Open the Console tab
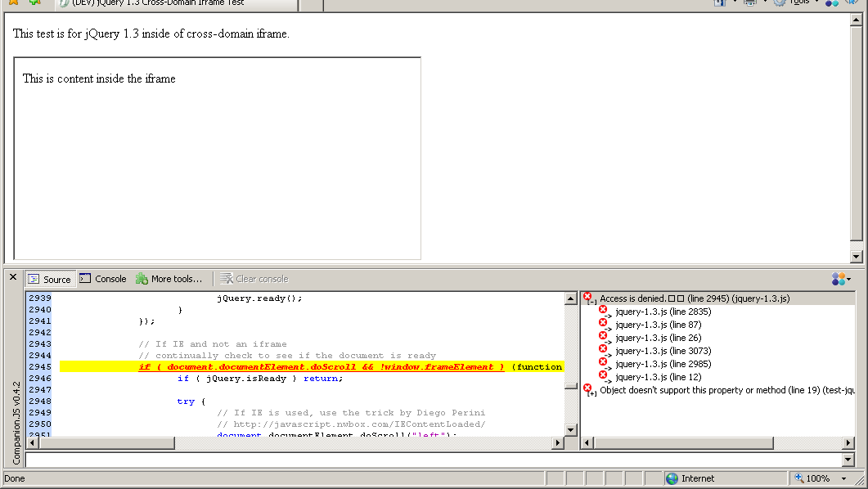Viewport: 868px width, 489px height. tap(103, 279)
